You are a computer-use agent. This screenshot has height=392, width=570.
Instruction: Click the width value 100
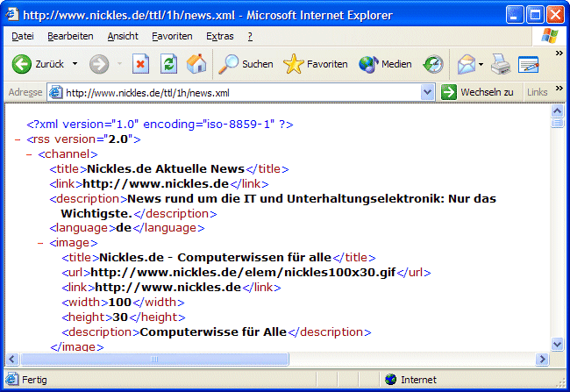(x=119, y=303)
